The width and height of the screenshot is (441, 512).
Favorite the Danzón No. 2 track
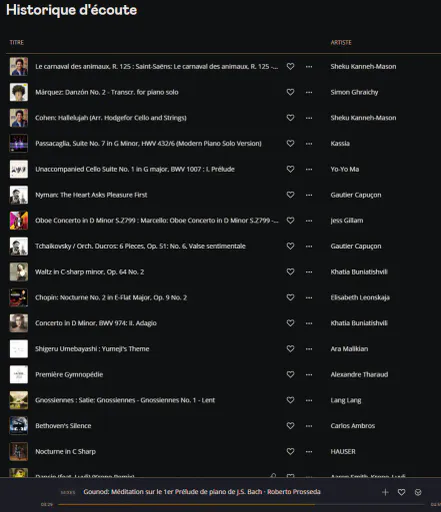tap(290, 92)
